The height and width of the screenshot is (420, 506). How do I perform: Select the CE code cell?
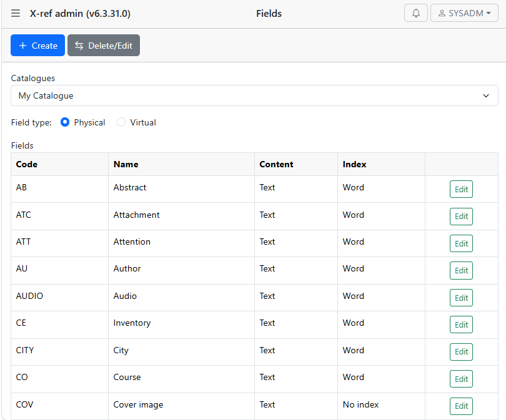(x=60, y=325)
